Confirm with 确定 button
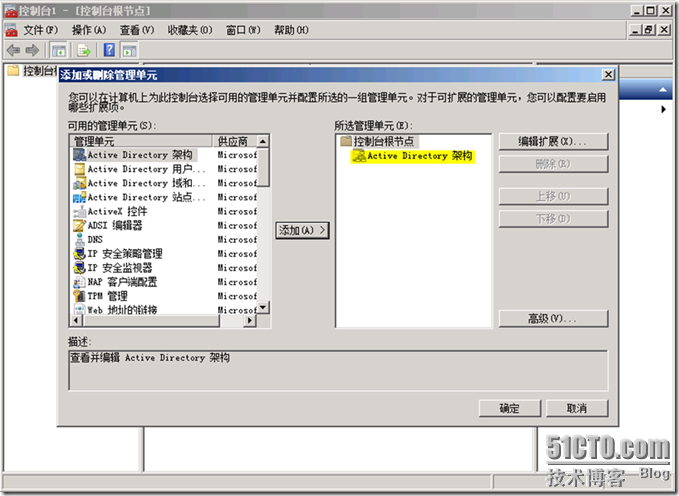679x496 pixels. click(x=510, y=408)
